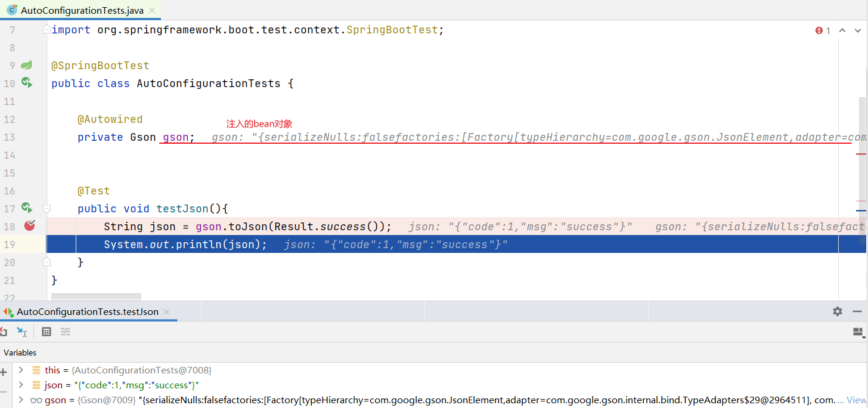The height and width of the screenshot is (408, 868).
Task: Go to next highlighted error arrow
Action: (x=857, y=30)
